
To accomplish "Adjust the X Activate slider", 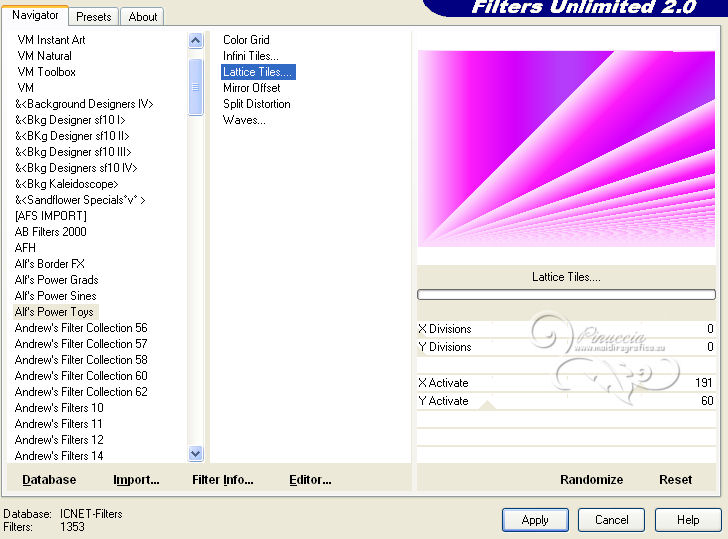I will tap(566, 383).
